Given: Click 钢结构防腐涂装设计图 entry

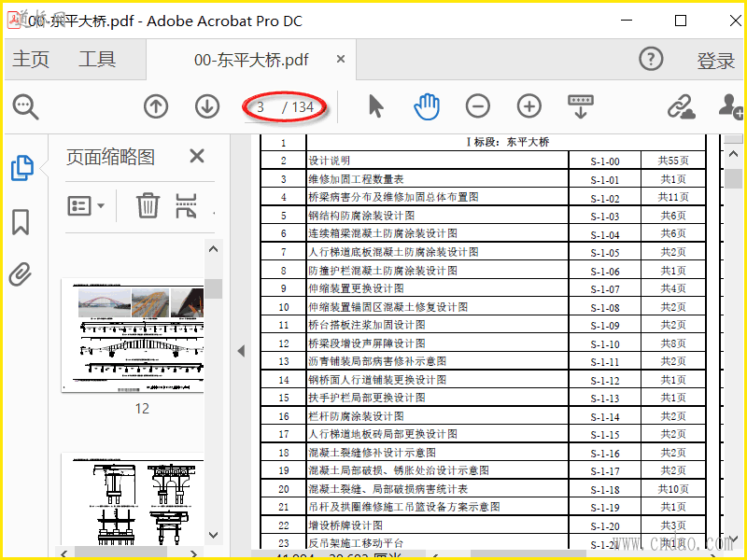Looking at the screenshot, I should coord(361,216).
